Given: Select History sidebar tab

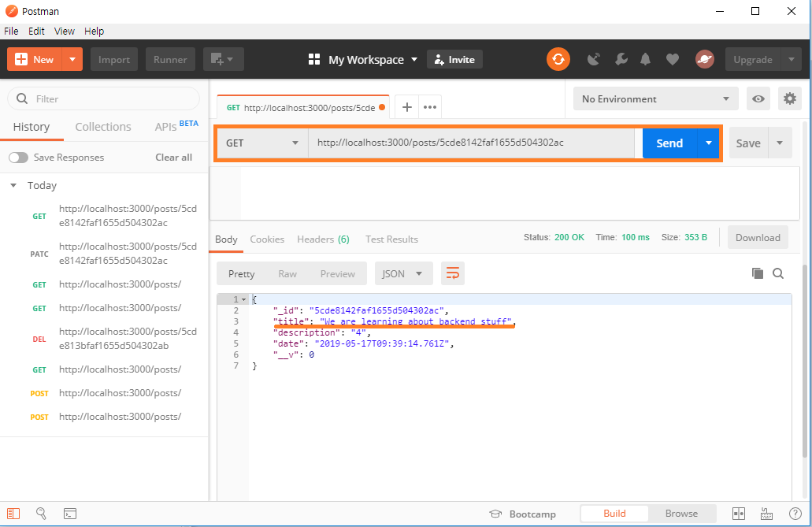Looking at the screenshot, I should tap(31, 127).
